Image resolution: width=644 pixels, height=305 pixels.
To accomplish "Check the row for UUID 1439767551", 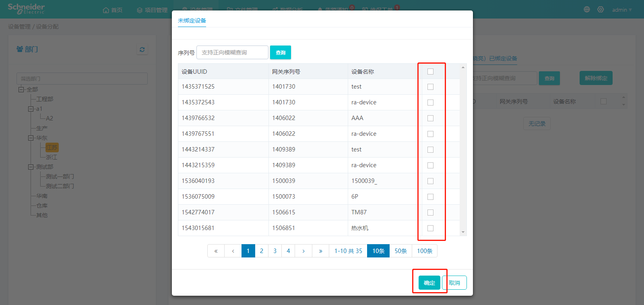I will (430, 134).
